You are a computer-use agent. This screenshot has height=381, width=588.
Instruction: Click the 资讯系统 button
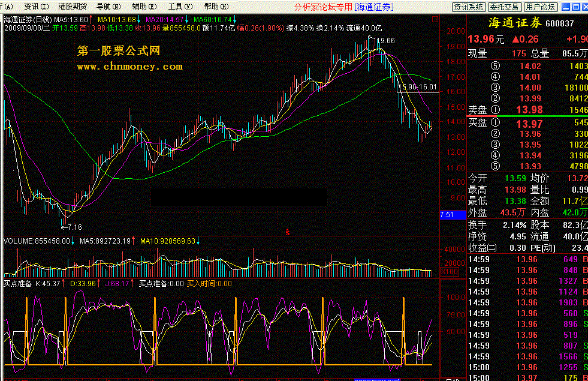[x=469, y=7]
